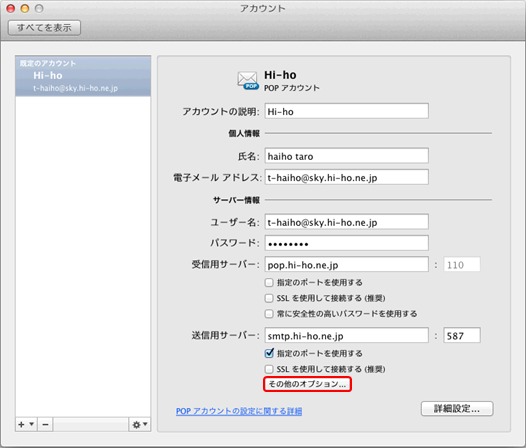526x448 pixels.
Task: Click the POP mail envelope icon
Action: [248, 81]
